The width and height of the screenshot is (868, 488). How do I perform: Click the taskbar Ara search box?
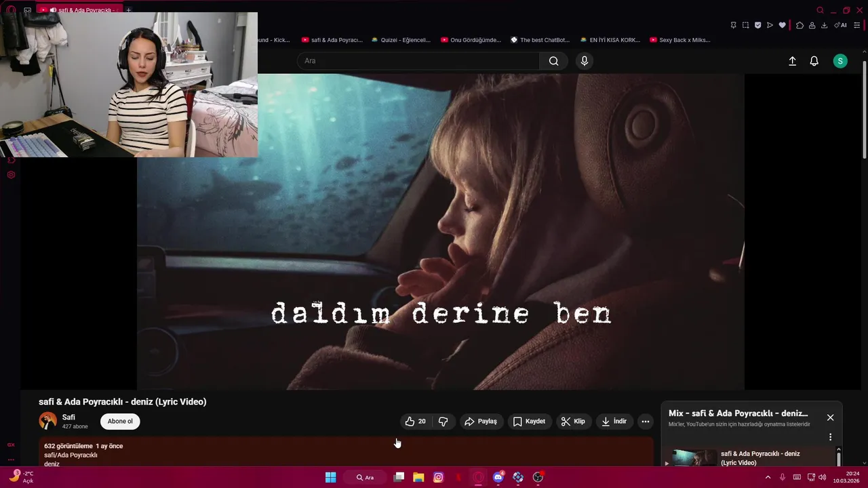coord(366,477)
